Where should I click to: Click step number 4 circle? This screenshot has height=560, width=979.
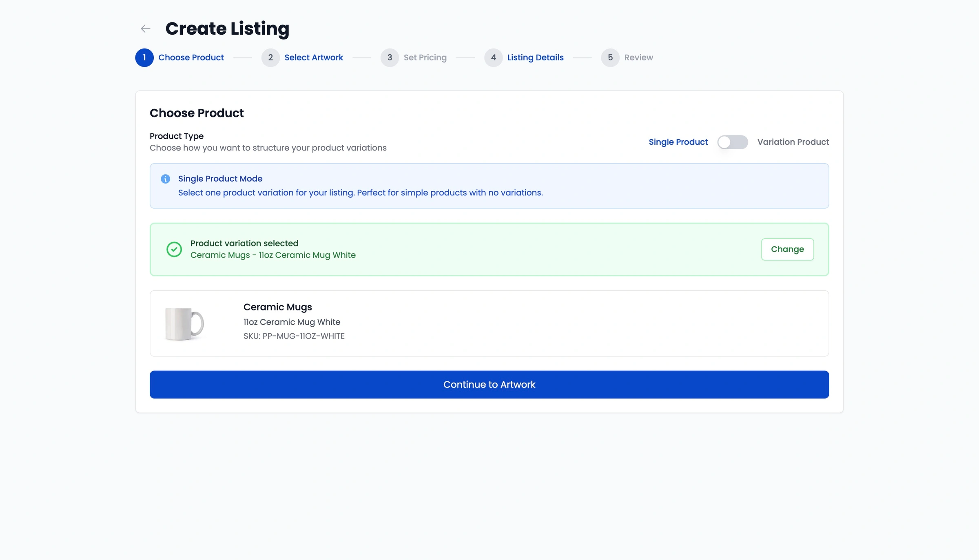(494, 58)
